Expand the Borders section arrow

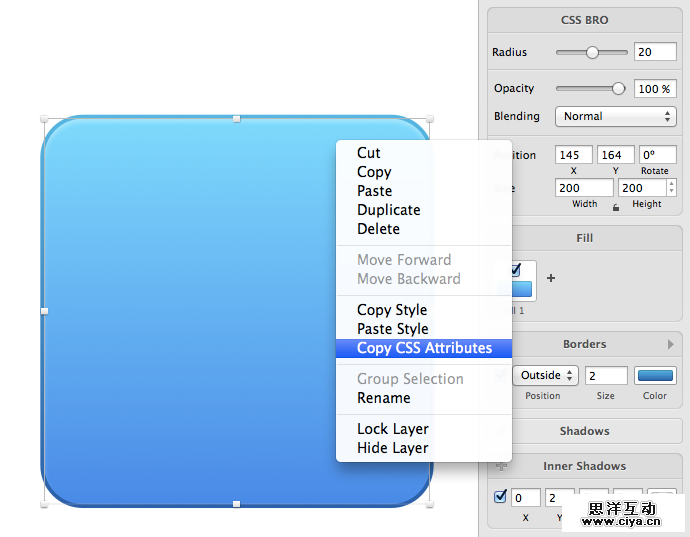tap(671, 344)
